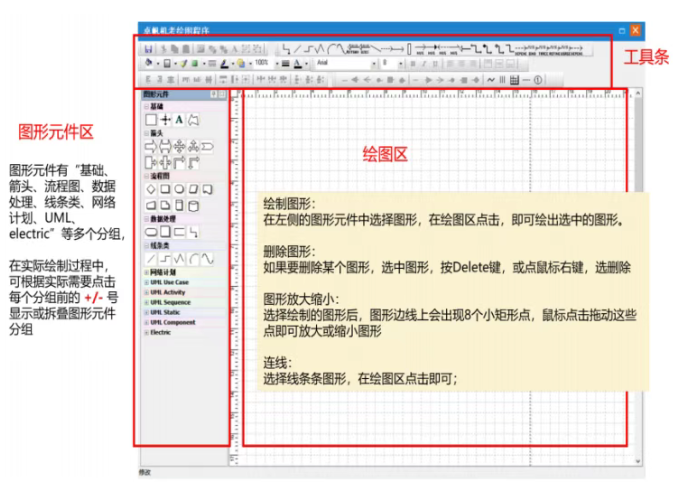Expand the Electric shape group

tap(145, 332)
